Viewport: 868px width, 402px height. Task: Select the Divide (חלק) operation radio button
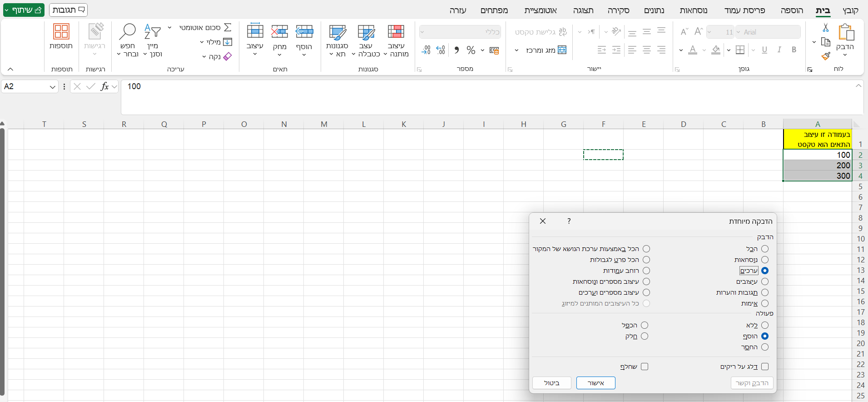(645, 336)
